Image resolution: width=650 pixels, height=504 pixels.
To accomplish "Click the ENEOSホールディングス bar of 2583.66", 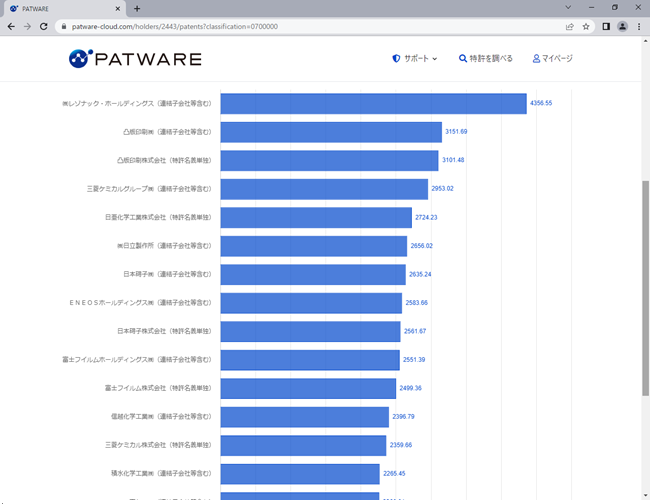I will (x=303, y=302).
